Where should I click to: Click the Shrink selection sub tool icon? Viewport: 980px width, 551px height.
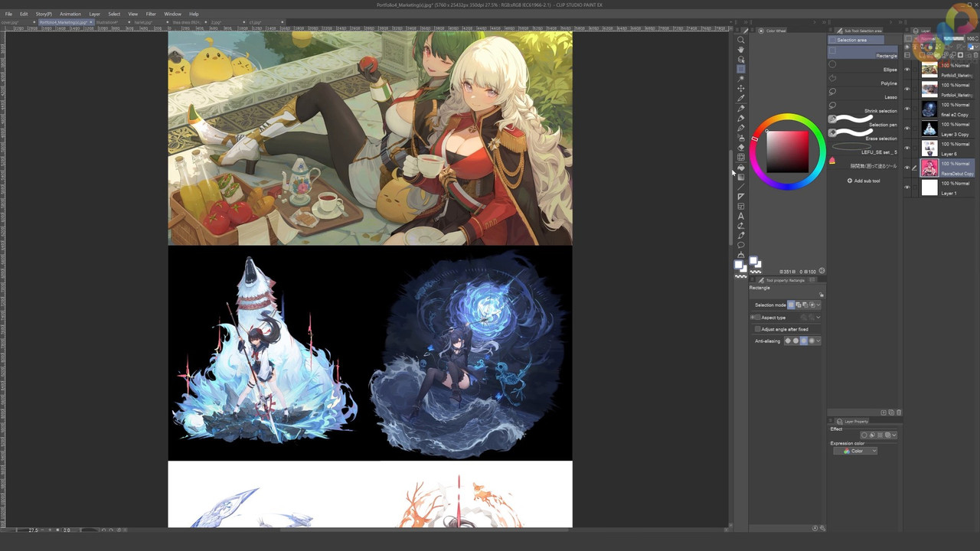click(832, 106)
